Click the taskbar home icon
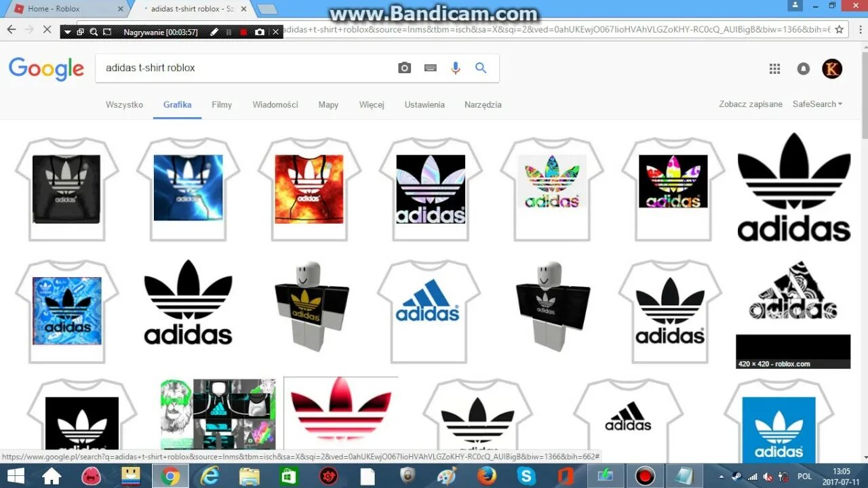Screen dimensions: 868x488 tap(52, 476)
